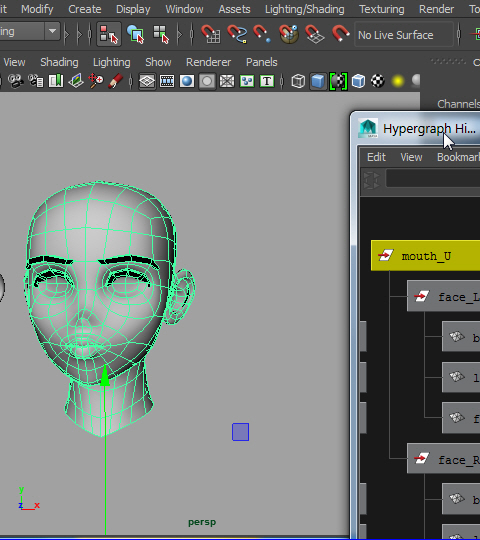This screenshot has height=540, width=480.
Task: Open the viewport Panels menu
Action: point(261,62)
